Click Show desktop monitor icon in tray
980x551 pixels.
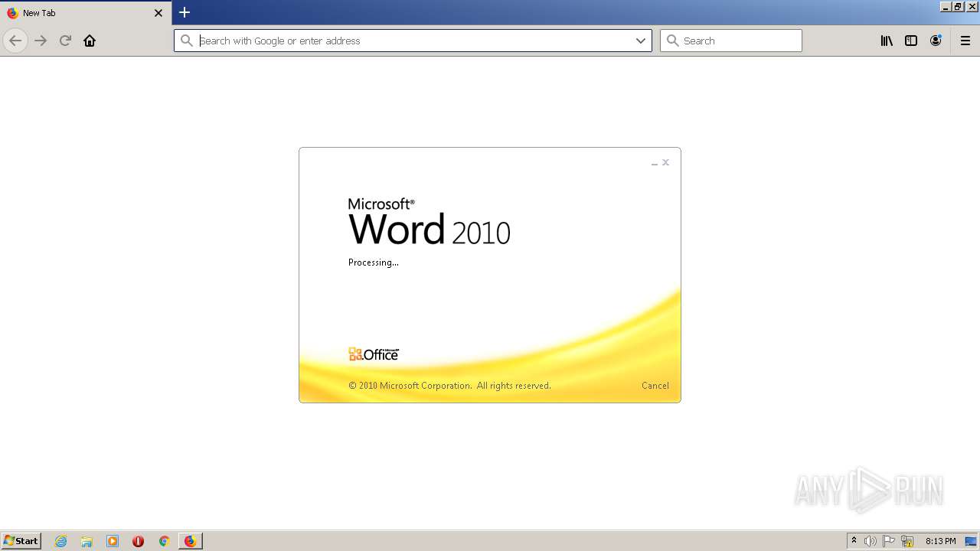pos(971,541)
